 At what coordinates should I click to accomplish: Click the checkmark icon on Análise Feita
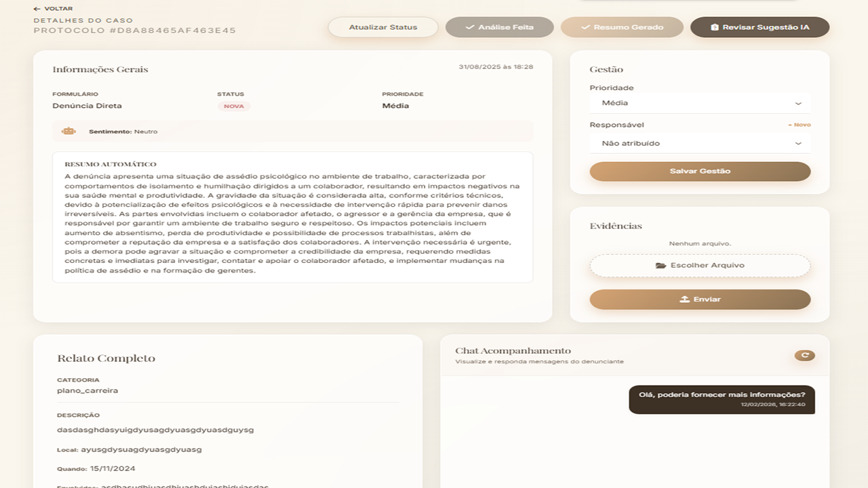pyautogui.click(x=469, y=28)
